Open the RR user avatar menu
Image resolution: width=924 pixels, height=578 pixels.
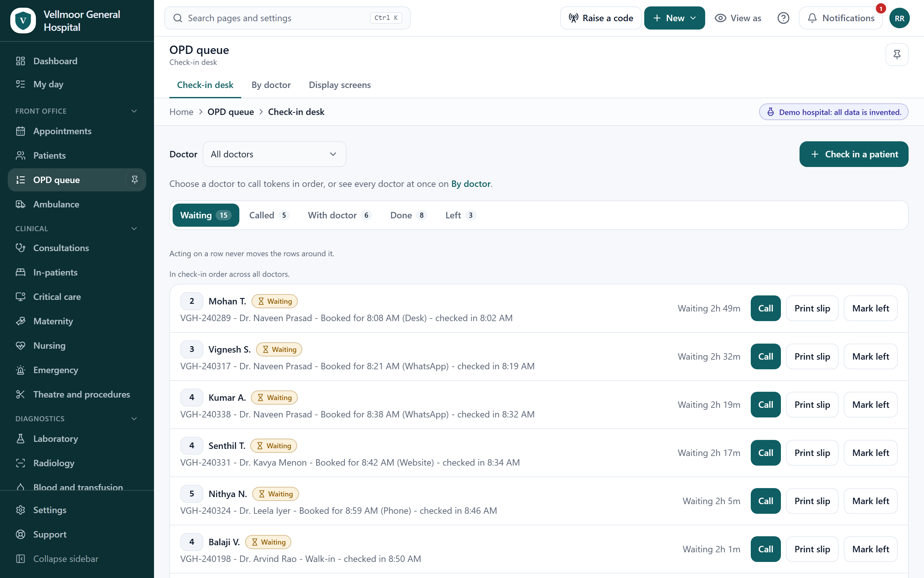pyautogui.click(x=899, y=18)
